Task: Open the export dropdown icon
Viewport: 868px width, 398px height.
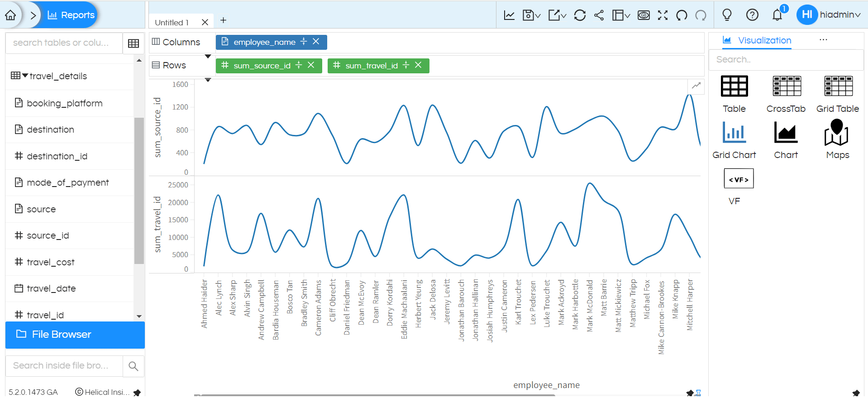Action: (x=557, y=15)
